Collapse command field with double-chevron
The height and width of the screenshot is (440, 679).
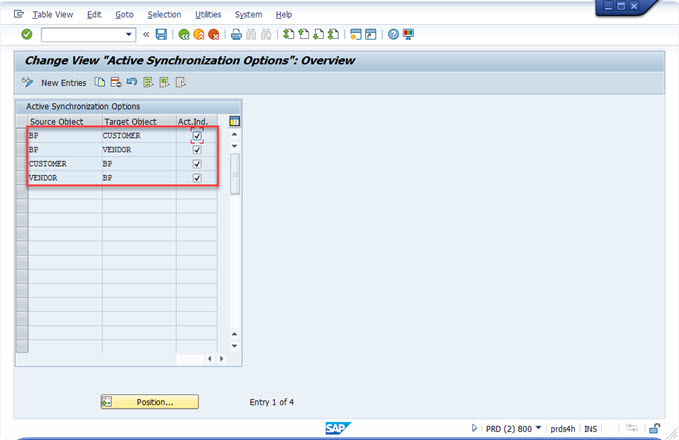click(146, 34)
